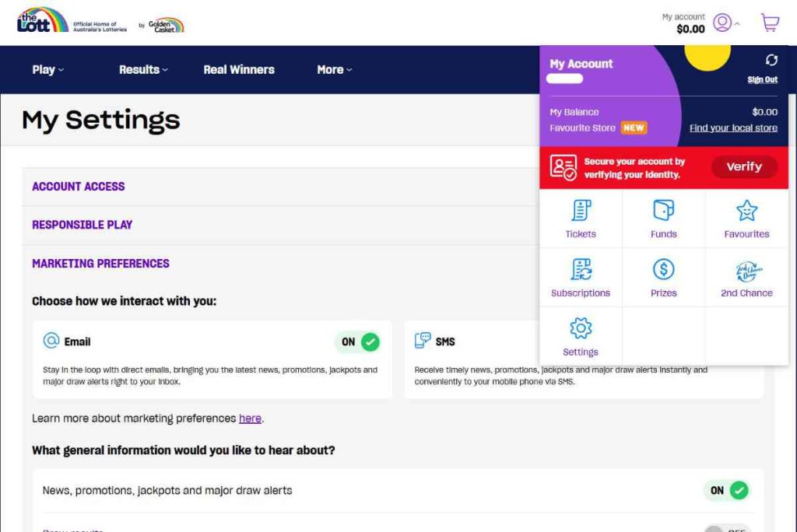The width and height of the screenshot is (797, 532).
Task: Click the NEW badge beside Favourite Store
Action: [x=634, y=128]
